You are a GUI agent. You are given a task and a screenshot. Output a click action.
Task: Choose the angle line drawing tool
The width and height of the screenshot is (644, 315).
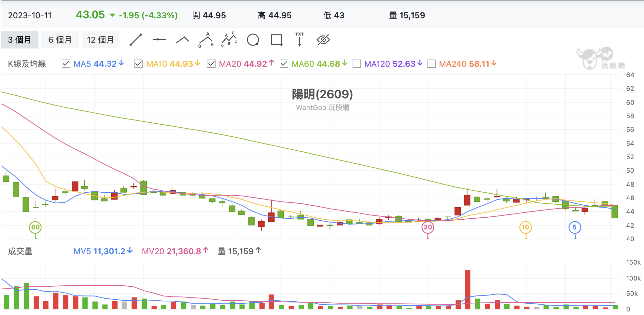coord(182,40)
